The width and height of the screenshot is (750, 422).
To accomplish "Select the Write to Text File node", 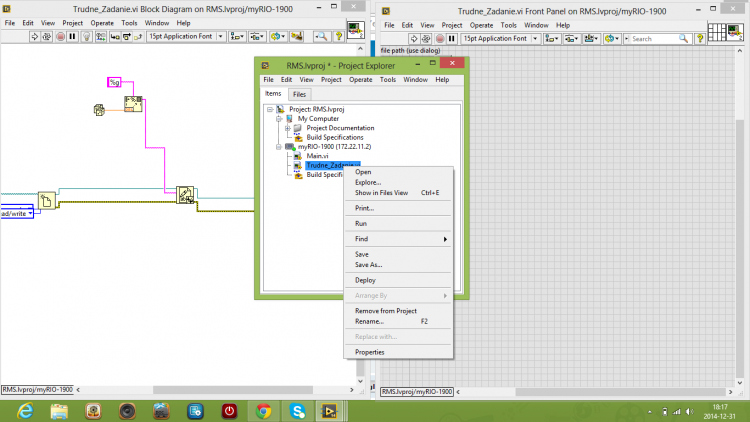I will [185, 195].
